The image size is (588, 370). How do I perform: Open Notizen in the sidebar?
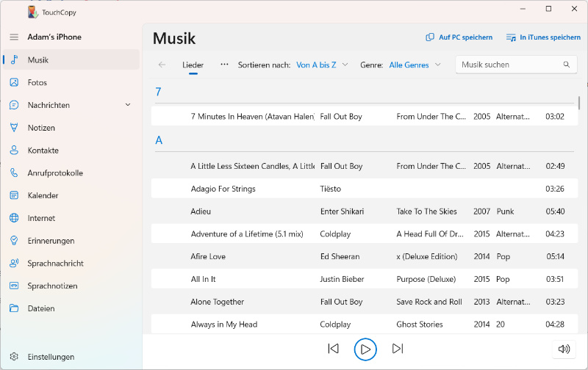click(71, 128)
